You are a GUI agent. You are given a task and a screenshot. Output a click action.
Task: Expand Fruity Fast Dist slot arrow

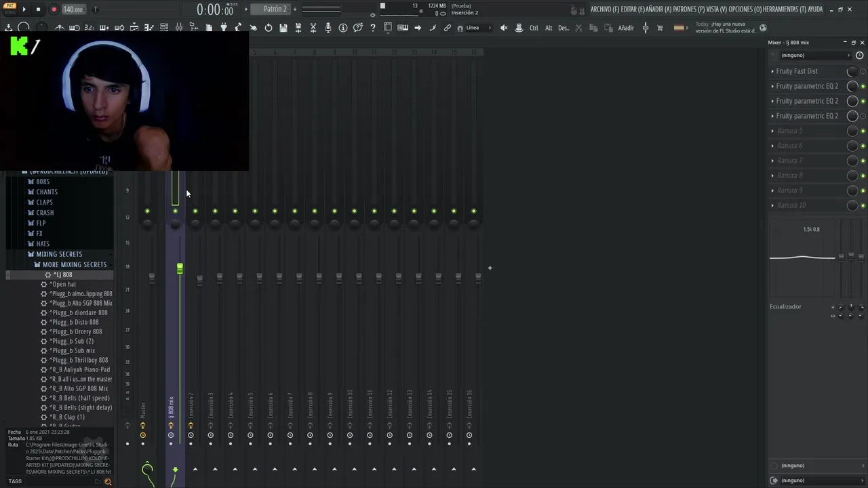pyautogui.click(x=772, y=71)
